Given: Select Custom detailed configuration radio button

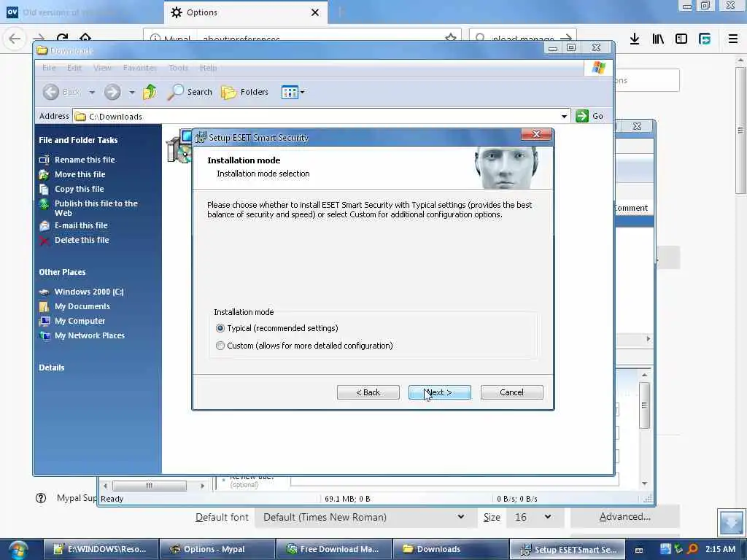Looking at the screenshot, I should coord(220,346).
